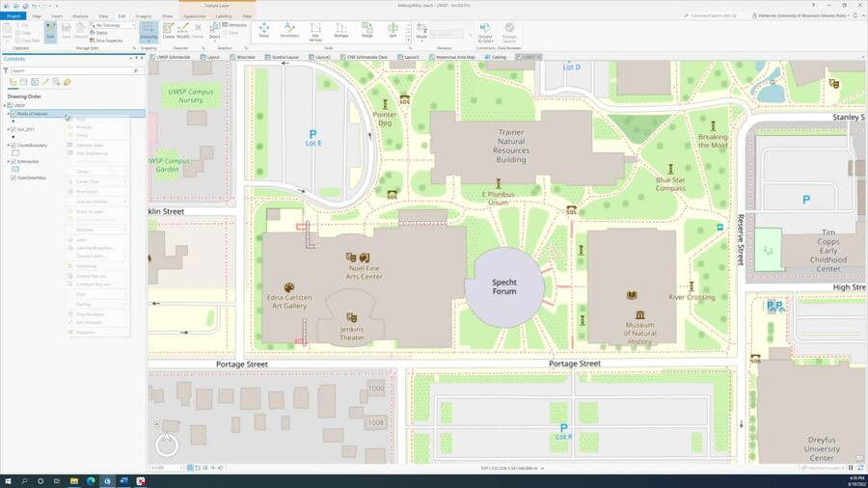This screenshot has width=868, height=488.
Task: Toggle CountyBoundary layer visibility
Action: tap(14, 146)
